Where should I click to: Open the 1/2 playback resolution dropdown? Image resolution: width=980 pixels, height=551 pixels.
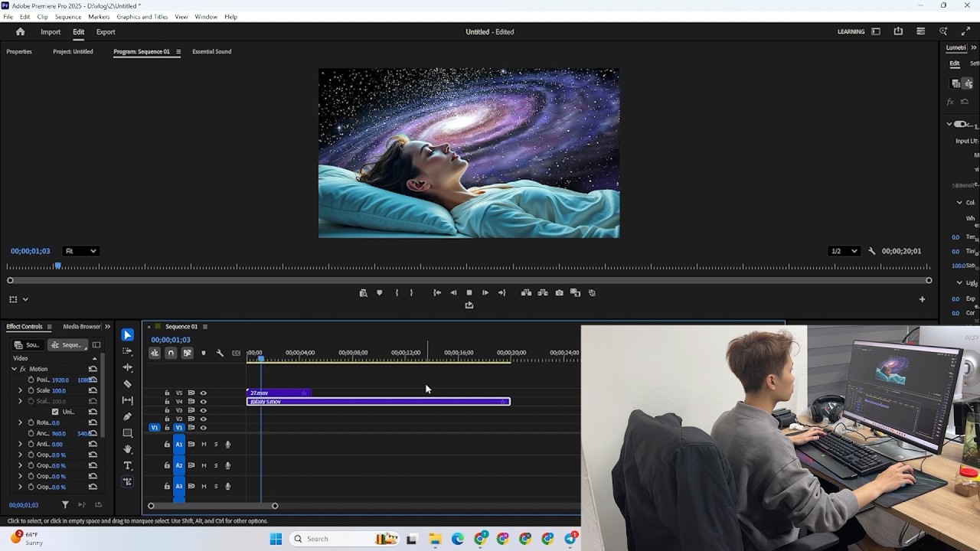(845, 251)
